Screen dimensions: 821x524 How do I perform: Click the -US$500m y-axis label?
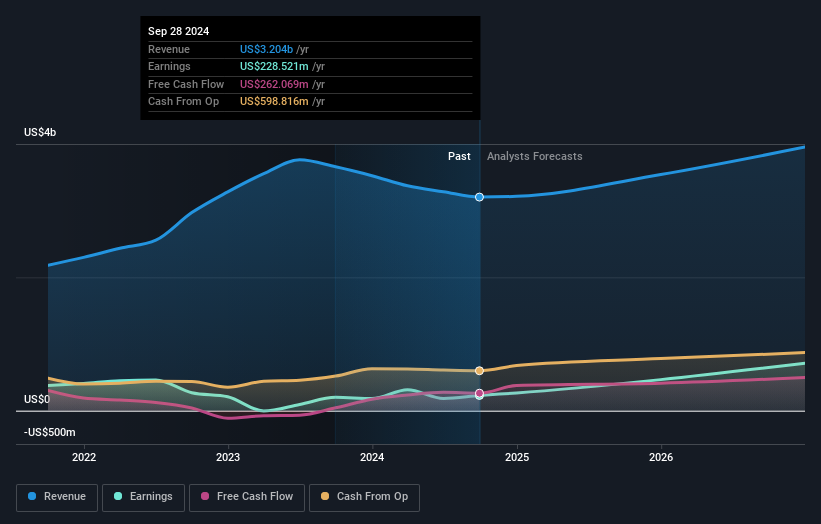50,432
